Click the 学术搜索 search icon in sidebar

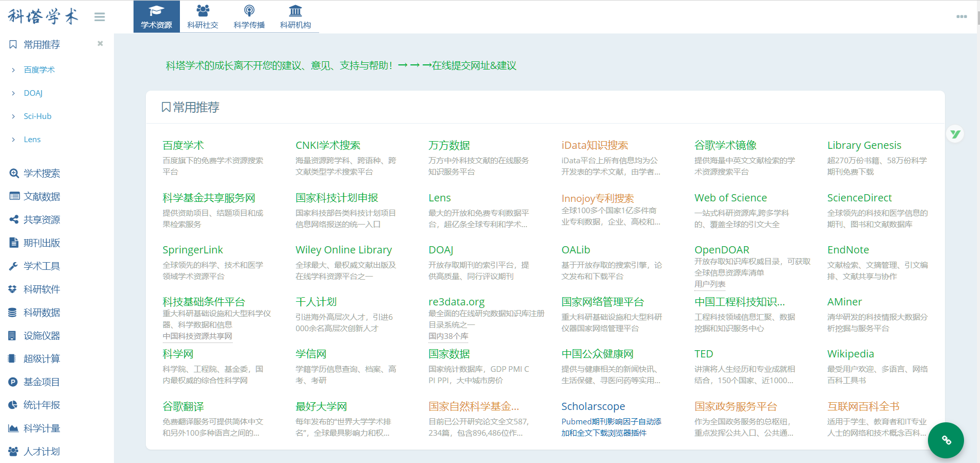coord(14,174)
